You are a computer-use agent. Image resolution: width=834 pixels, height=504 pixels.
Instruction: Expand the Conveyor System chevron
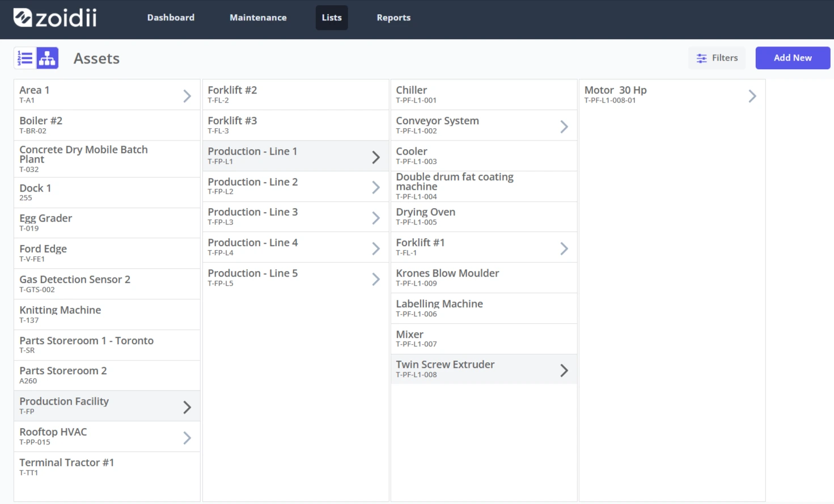564,127
